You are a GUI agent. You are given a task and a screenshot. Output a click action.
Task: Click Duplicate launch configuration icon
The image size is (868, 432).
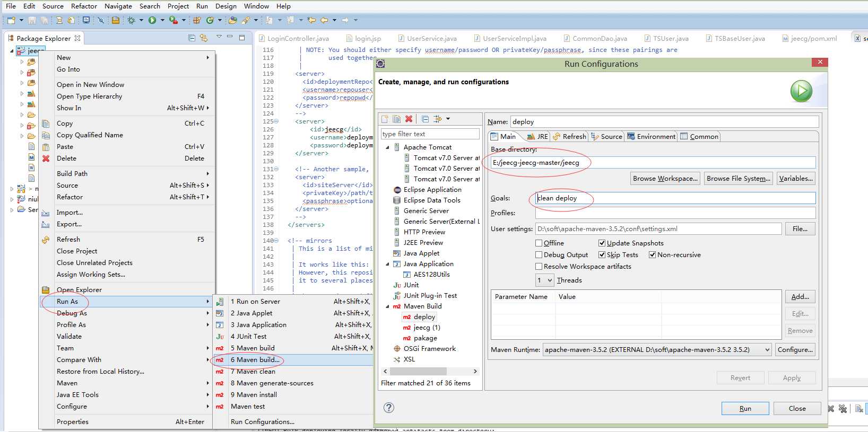[x=396, y=119]
